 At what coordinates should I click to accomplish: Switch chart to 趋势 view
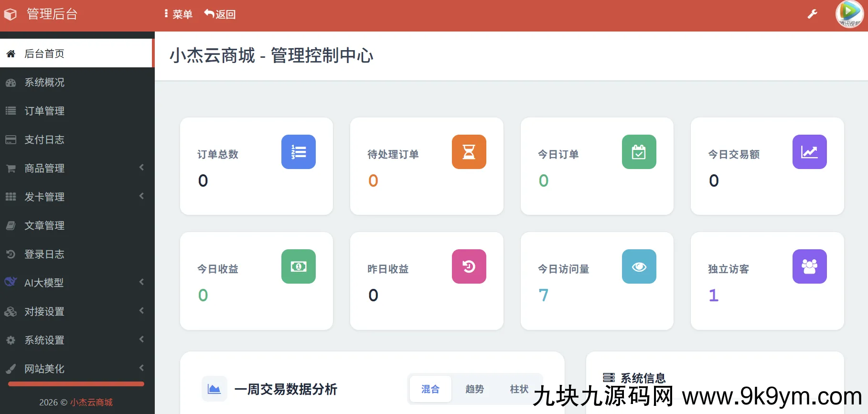pos(474,389)
